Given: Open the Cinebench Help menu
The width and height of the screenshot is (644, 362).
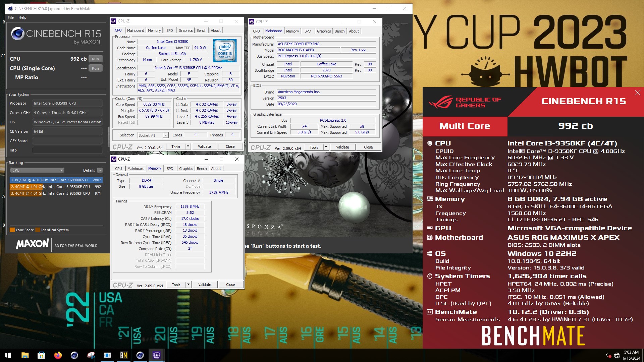Looking at the screenshot, I should [x=22, y=17].
